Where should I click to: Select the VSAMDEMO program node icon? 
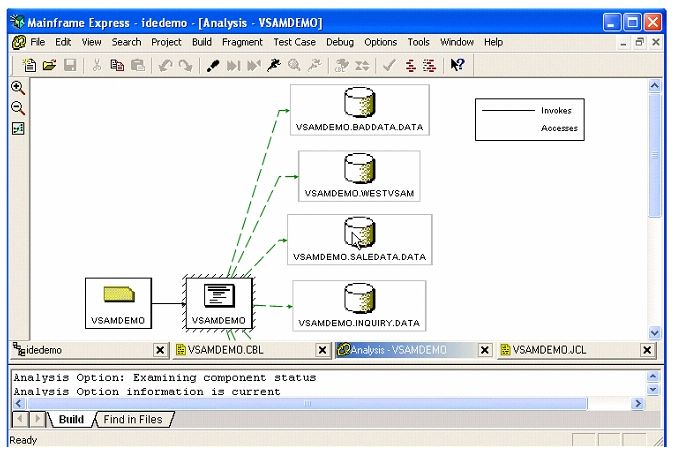click(x=218, y=296)
